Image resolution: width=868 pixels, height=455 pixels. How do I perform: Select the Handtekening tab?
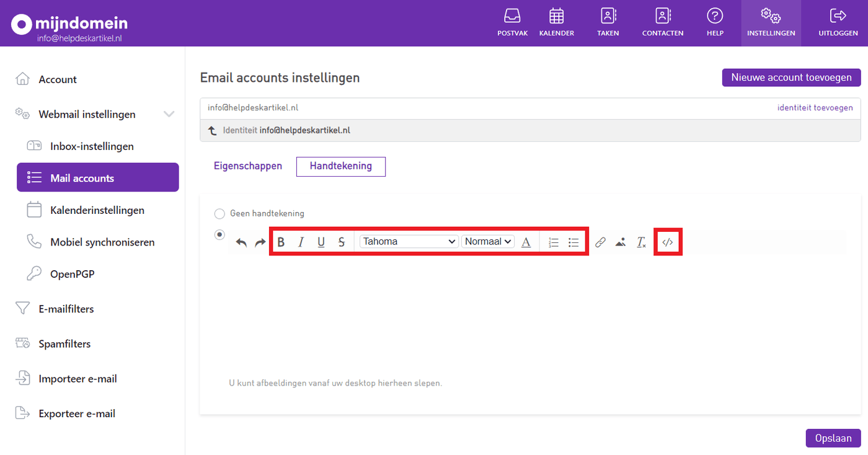tap(341, 166)
